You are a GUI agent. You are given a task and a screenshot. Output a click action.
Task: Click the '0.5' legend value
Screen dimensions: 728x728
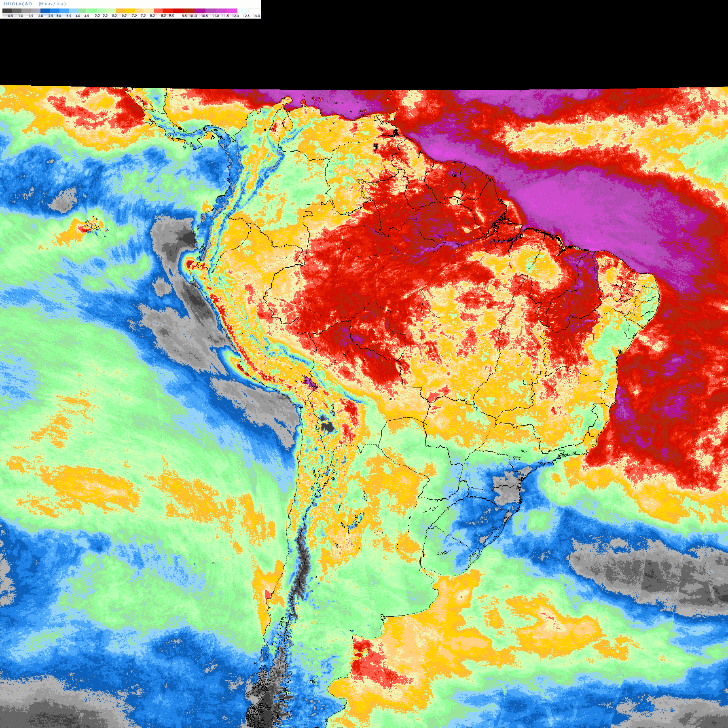coord(11,16)
